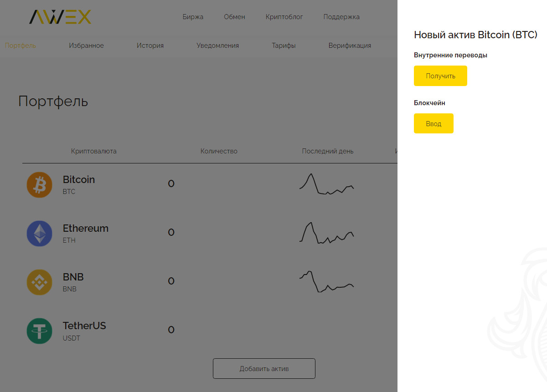Click the Ethereum coin icon
Viewport: 547px width, 392px height.
[40, 234]
